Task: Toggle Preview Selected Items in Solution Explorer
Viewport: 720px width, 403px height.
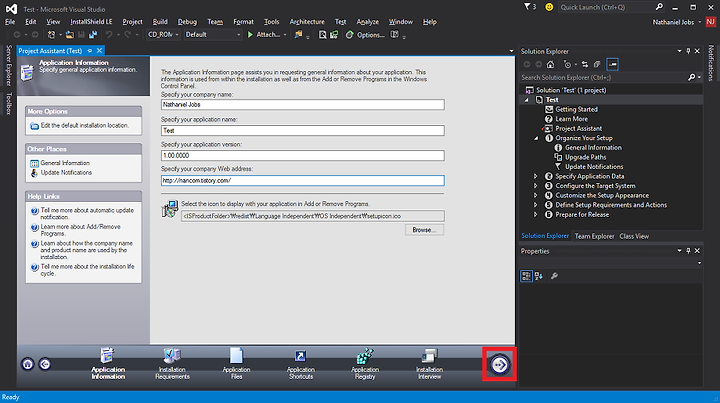Action: point(613,64)
